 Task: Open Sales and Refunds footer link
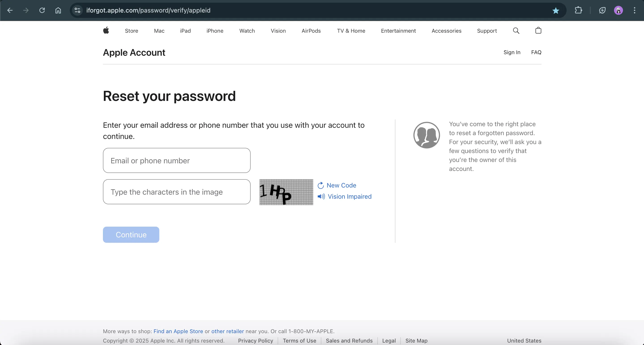click(x=349, y=341)
